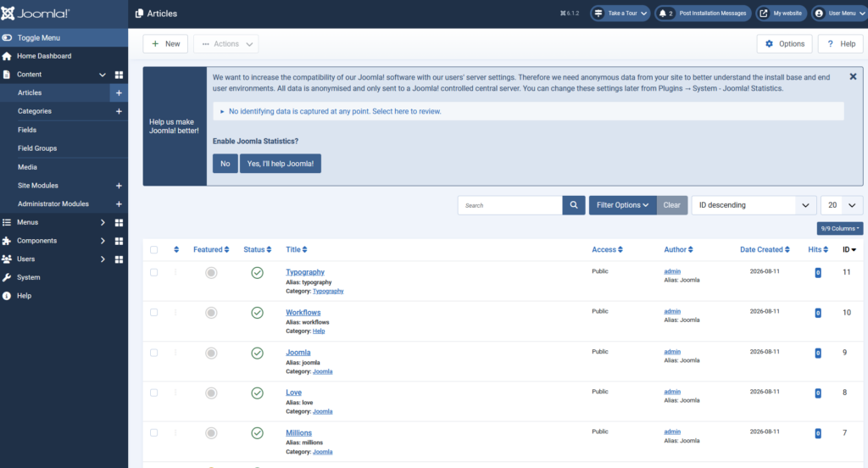Select the Joomla article checkbox
This screenshot has height=468, width=868.
154,353
